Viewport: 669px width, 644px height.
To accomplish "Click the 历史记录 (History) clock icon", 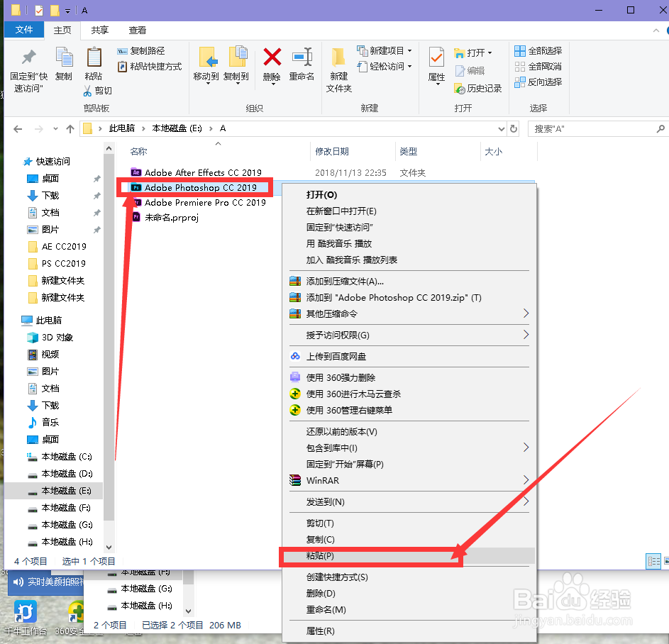I will coord(458,88).
